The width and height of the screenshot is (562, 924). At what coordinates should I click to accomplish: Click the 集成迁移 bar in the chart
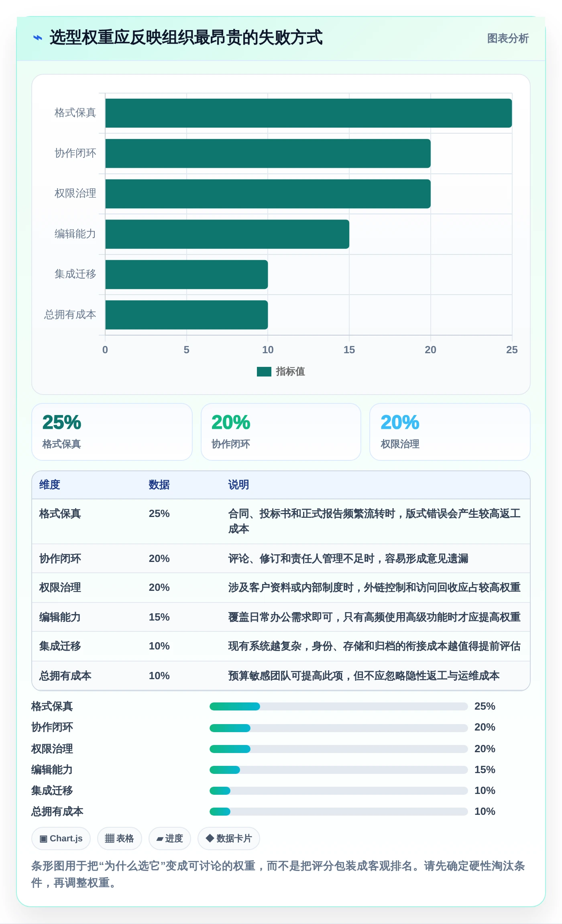coord(186,275)
